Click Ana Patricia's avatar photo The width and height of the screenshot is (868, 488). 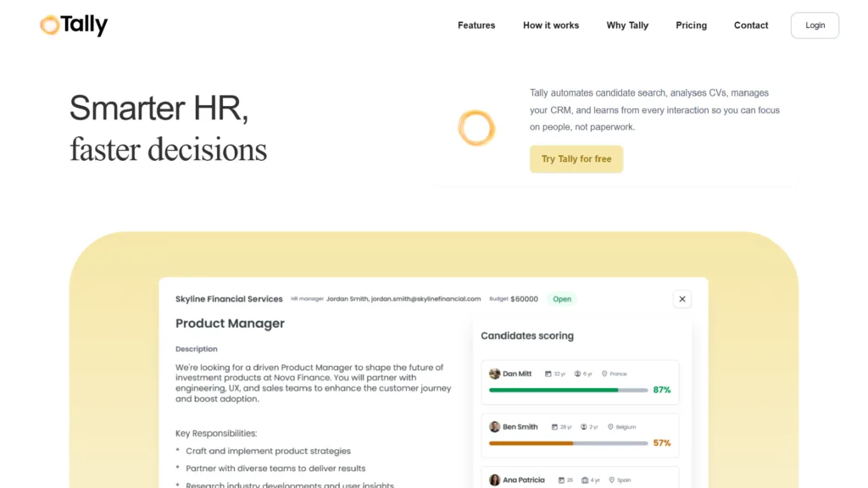495,480
